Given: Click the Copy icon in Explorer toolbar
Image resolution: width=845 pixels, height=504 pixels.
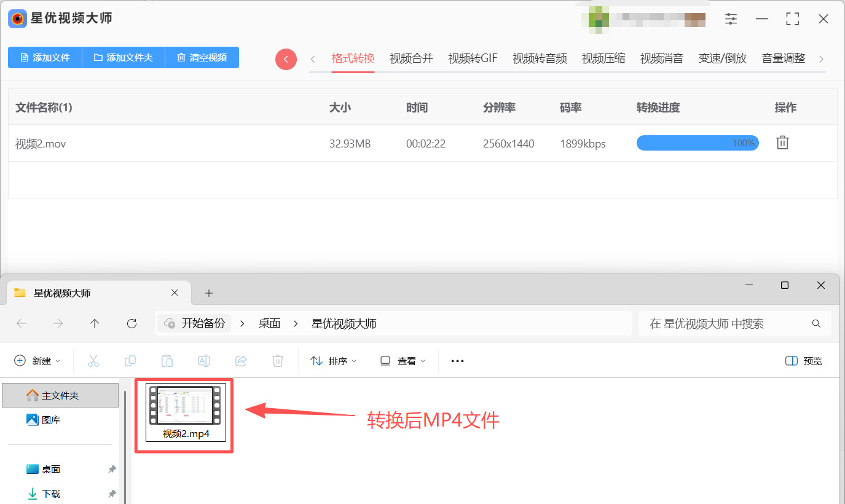Looking at the screenshot, I should [x=130, y=361].
